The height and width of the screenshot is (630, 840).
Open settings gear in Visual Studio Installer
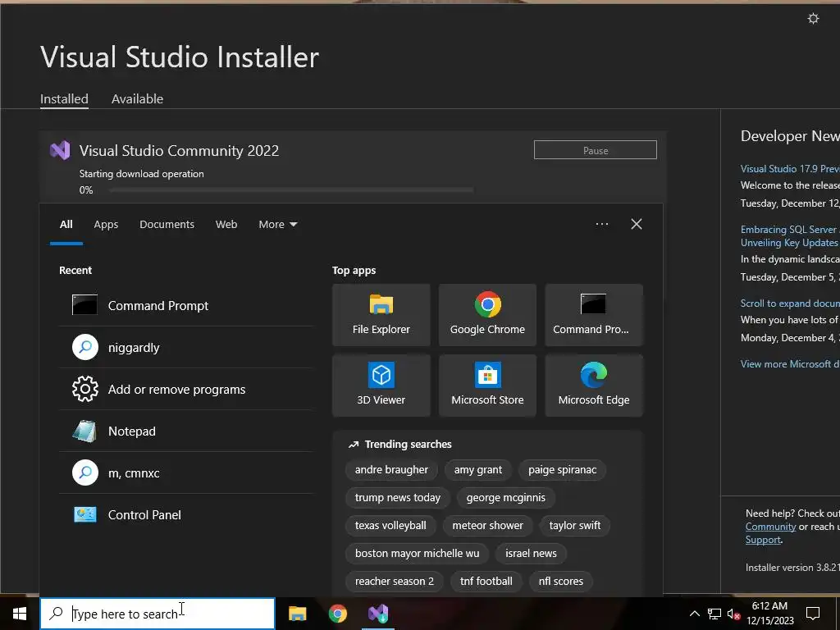coord(813,19)
